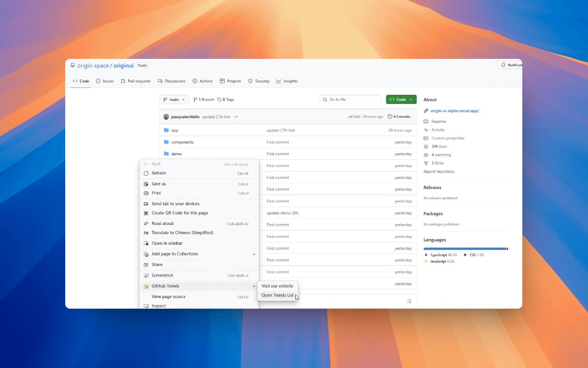Open the originui repository name link
This screenshot has width=588, height=368.
[x=124, y=66]
